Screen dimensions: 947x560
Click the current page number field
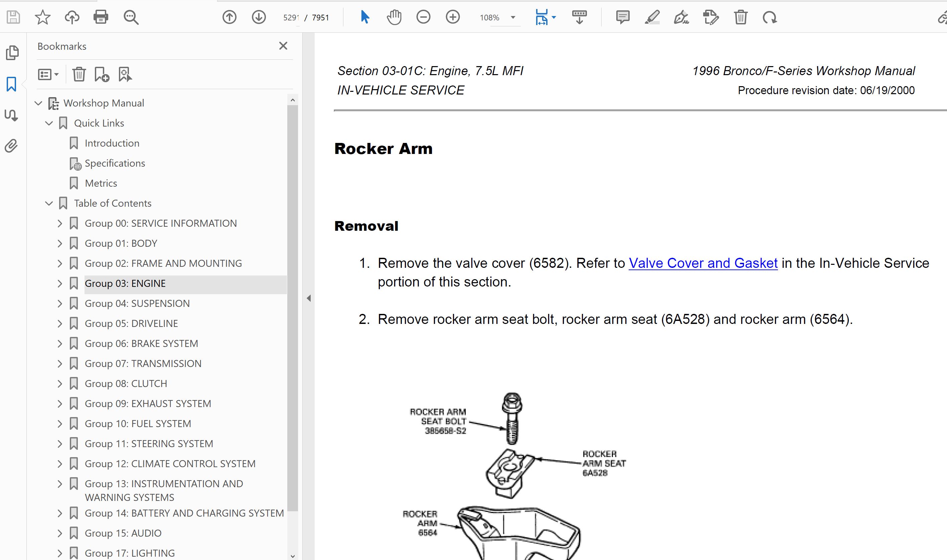pyautogui.click(x=291, y=18)
